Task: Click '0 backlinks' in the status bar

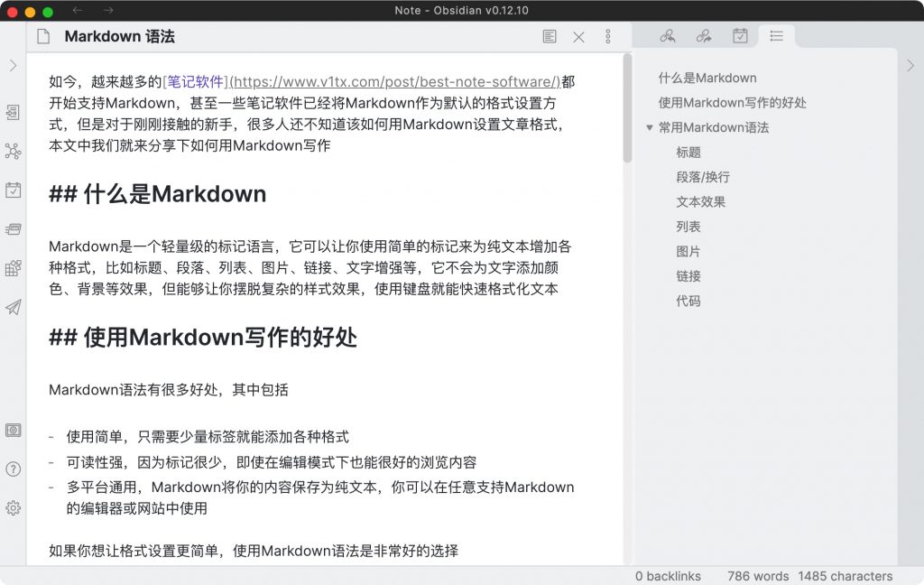Action: [669, 576]
